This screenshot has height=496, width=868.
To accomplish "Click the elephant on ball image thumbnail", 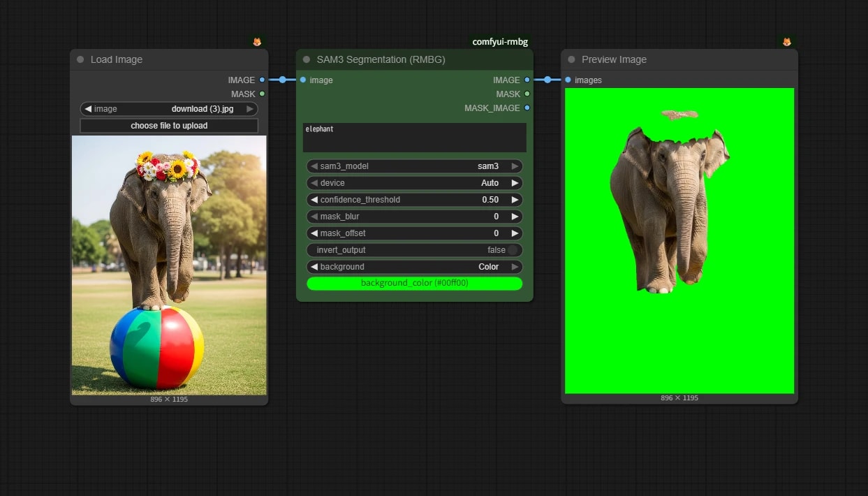I will tap(169, 265).
